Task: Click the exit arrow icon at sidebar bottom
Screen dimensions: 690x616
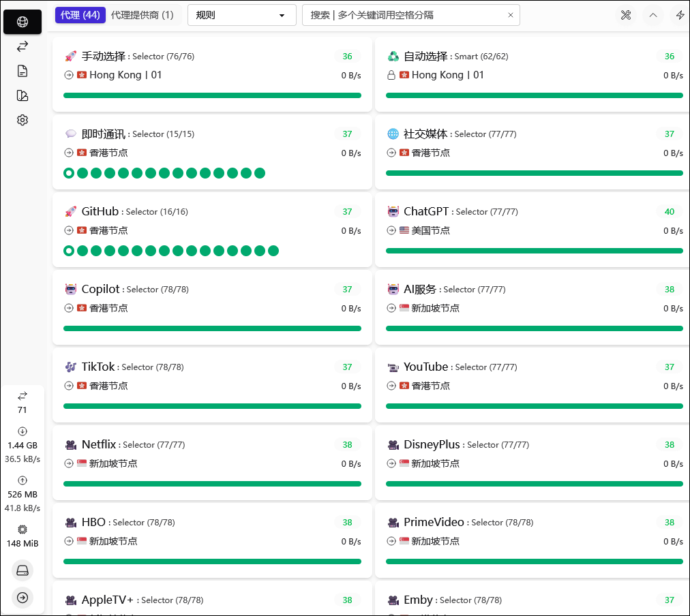Action: click(22, 598)
